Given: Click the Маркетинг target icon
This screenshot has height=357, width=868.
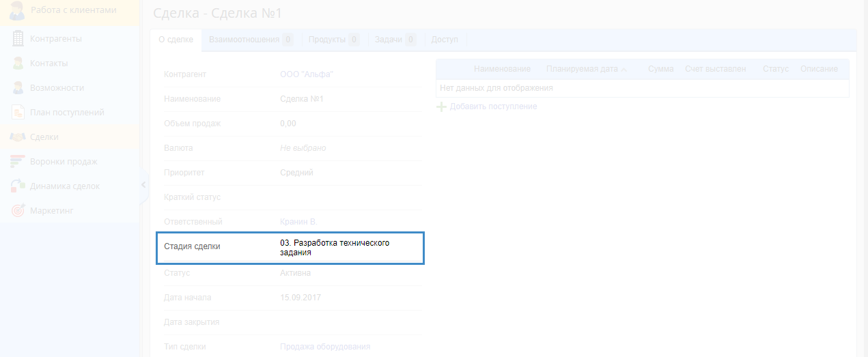Looking at the screenshot, I should pos(18,211).
